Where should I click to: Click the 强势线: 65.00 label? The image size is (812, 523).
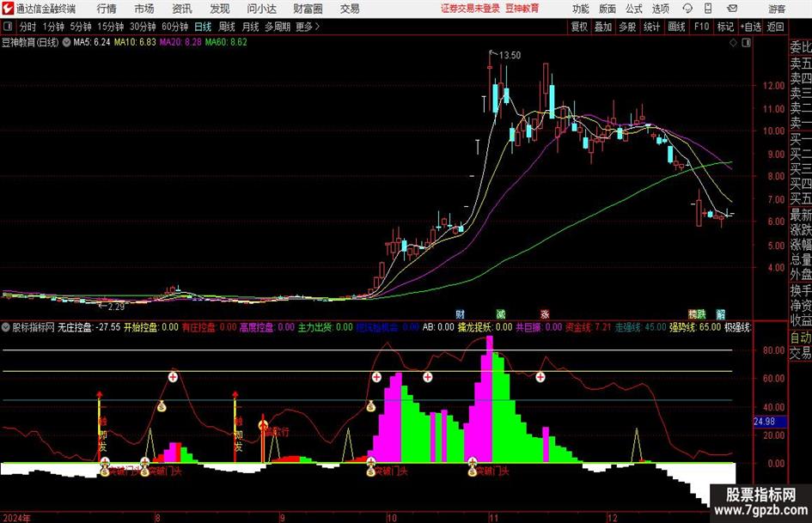(694, 327)
